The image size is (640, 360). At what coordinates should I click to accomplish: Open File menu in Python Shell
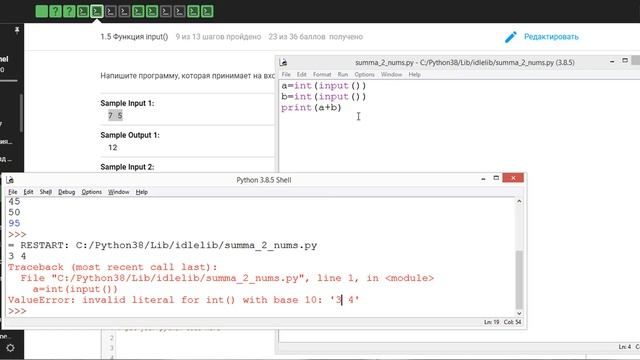(13, 192)
